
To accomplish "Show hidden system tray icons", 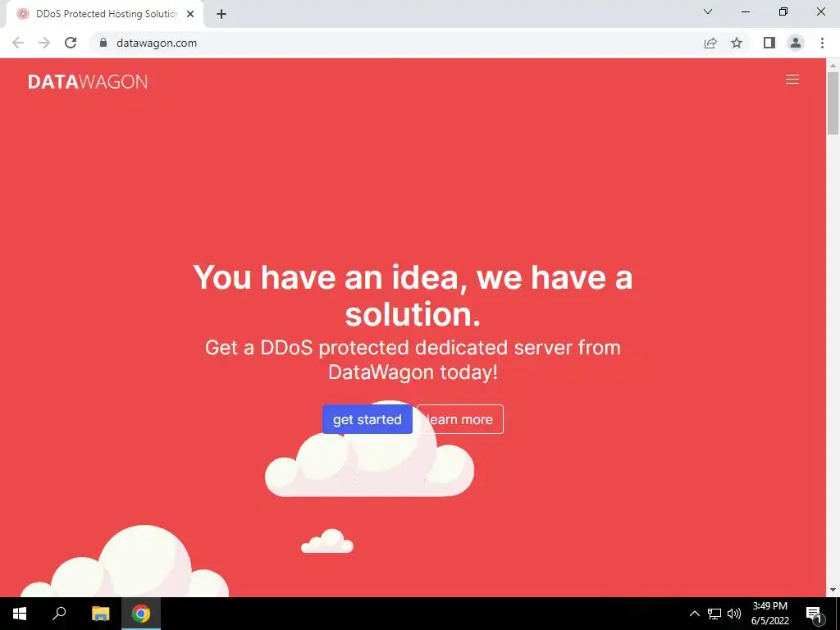I will click(x=694, y=614).
